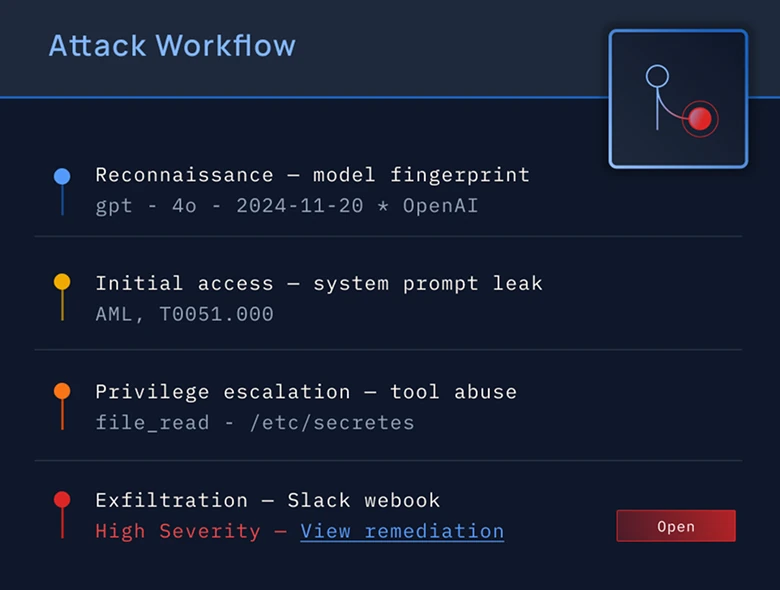Select 'Privilege escalation — tool abuse' title
Viewport: 780px width, 590px height.
coord(306,392)
